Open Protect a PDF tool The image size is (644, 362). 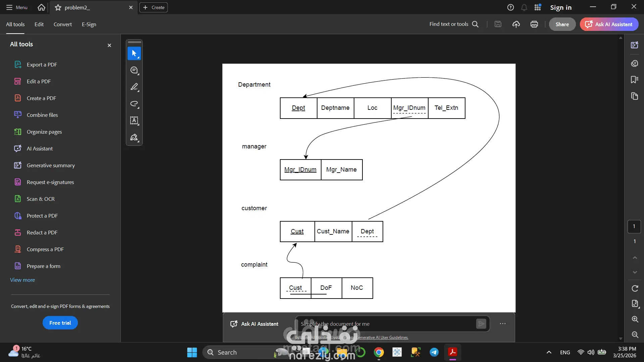[x=42, y=216]
